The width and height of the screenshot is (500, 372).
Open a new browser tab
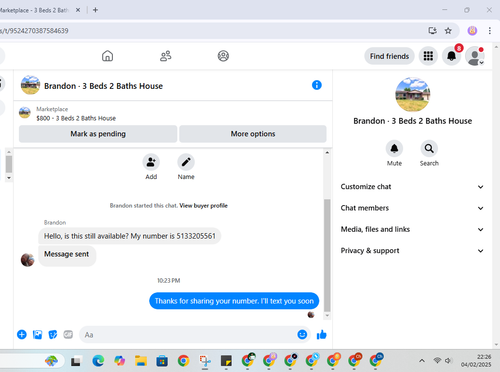(95, 10)
